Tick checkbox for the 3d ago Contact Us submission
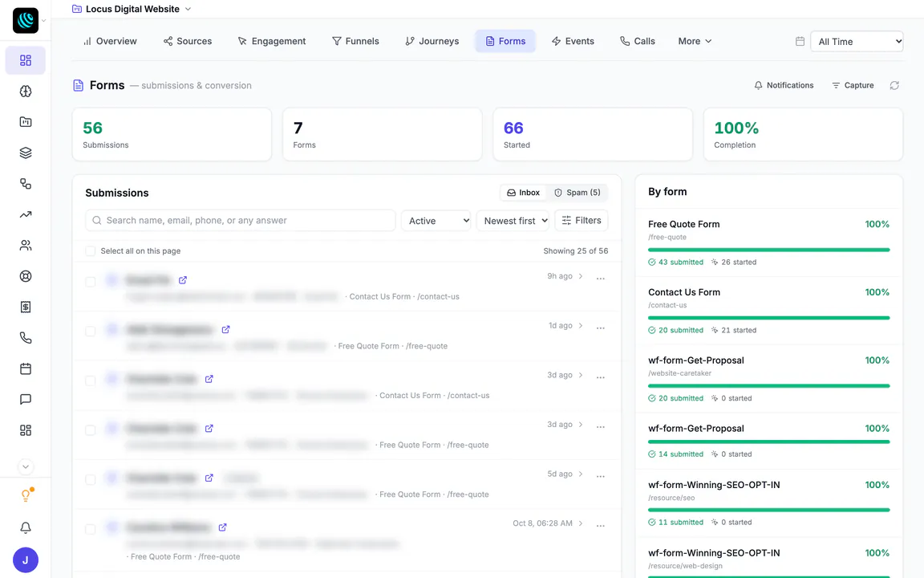Image resolution: width=924 pixels, height=578 pixels. click(x=90, y=381)
